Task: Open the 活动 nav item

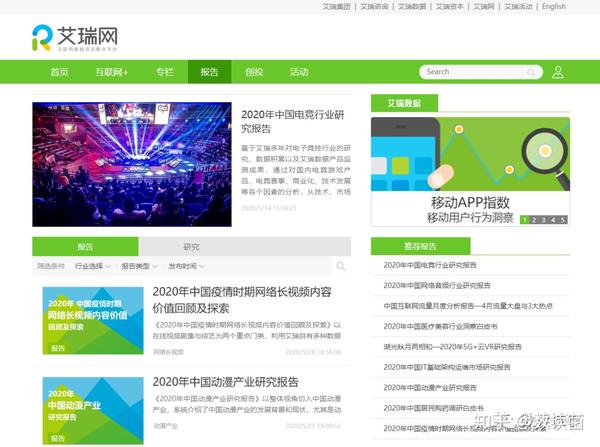Action: (299, 72)
